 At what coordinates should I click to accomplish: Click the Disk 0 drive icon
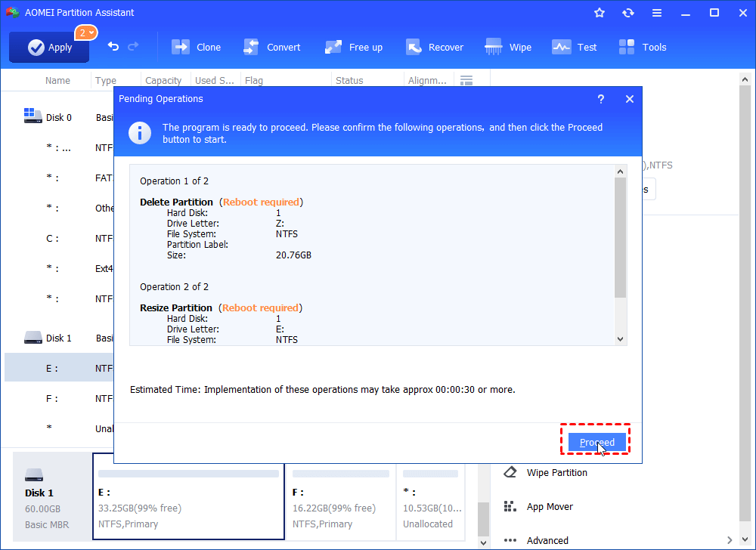click(x=33, y=116)
